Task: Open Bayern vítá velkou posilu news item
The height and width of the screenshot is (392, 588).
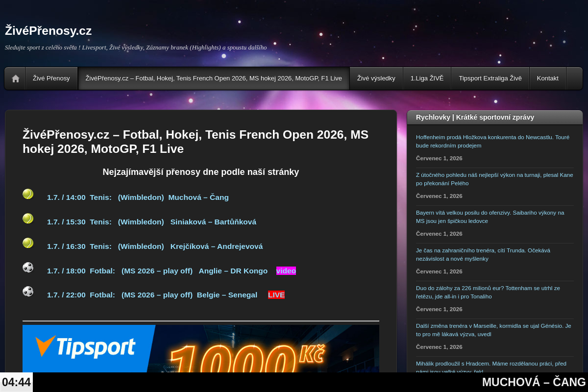Action: pyautogui.click(x=490, y=217)
